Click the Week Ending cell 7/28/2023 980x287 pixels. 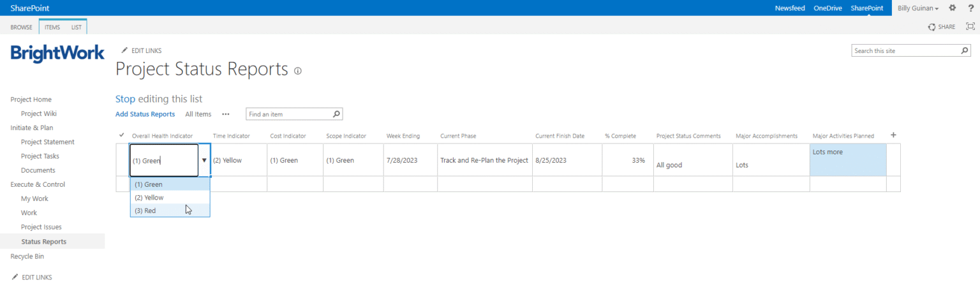(410, 160)
